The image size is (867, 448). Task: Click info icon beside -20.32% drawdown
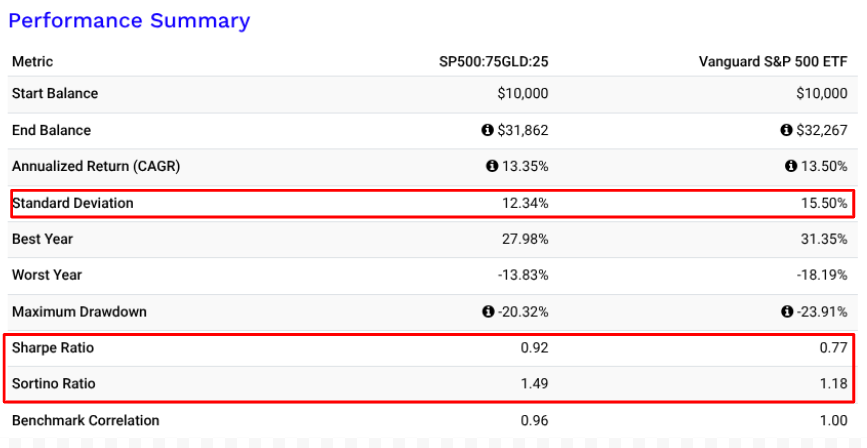click(x=488, y=312)
